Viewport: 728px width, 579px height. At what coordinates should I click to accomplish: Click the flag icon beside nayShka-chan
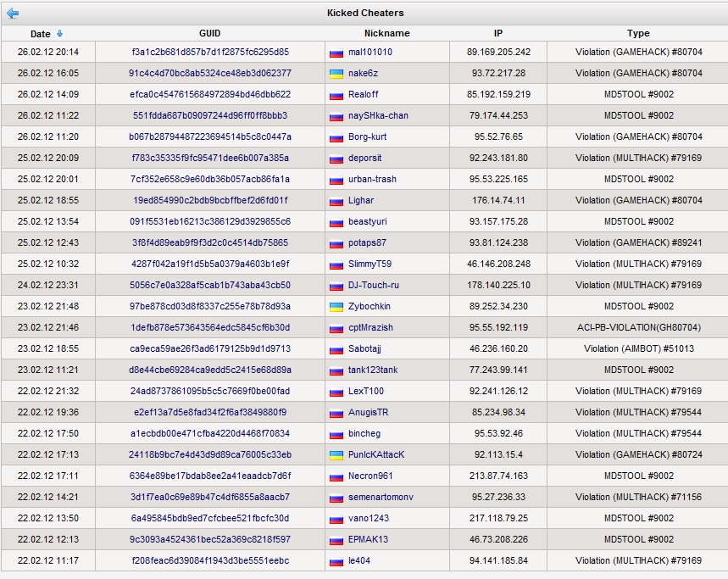336,116
